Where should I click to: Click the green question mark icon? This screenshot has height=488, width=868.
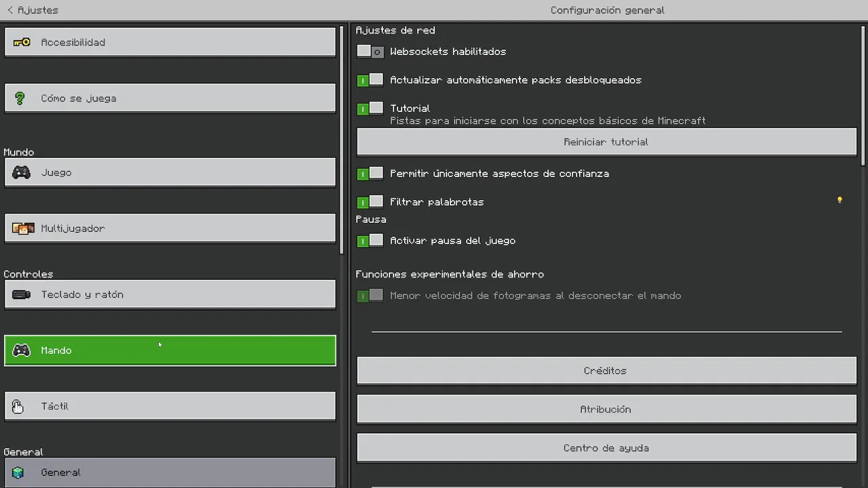(20, 98)
